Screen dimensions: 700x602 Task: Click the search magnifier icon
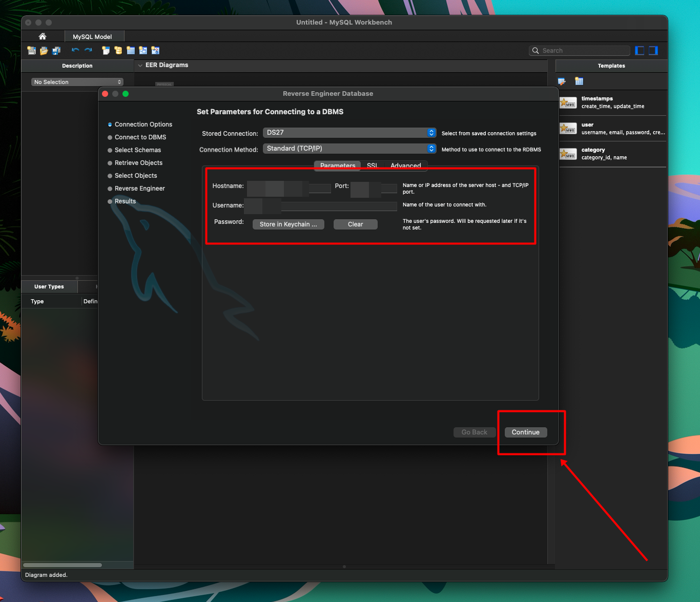[536, 50]
